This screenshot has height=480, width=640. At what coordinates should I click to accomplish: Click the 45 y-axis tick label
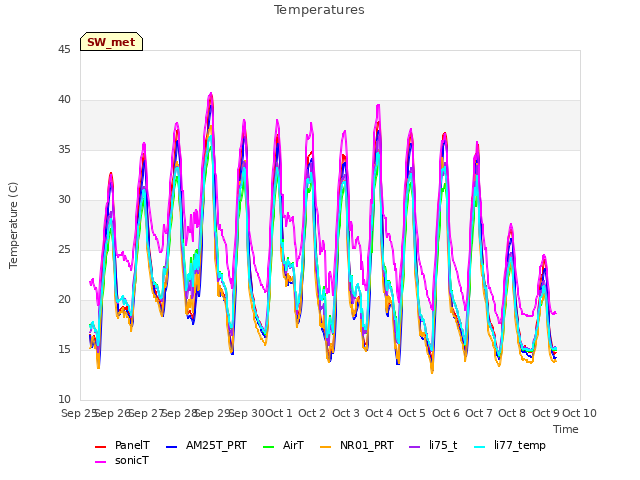point(64,50)
